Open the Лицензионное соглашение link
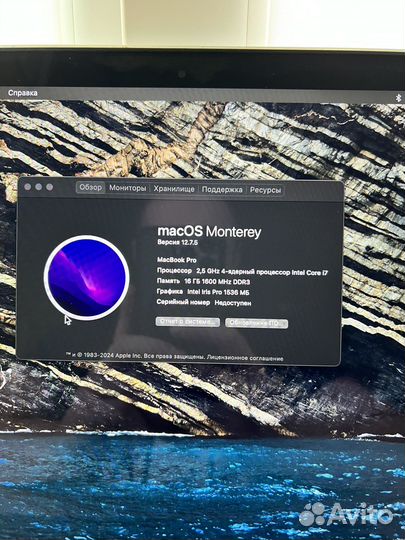This screenshot has height=540, width=405. pos(245,358)
